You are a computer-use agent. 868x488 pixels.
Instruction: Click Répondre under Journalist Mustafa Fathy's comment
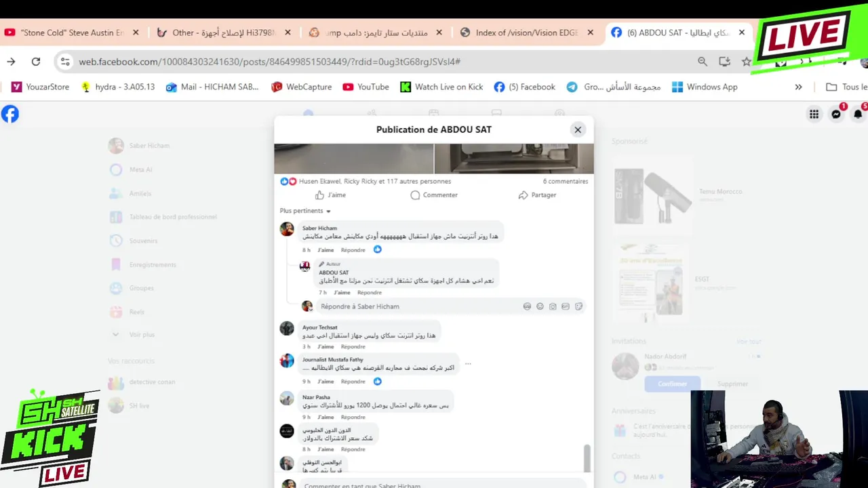pyautogui.click(x=353, y=382)
